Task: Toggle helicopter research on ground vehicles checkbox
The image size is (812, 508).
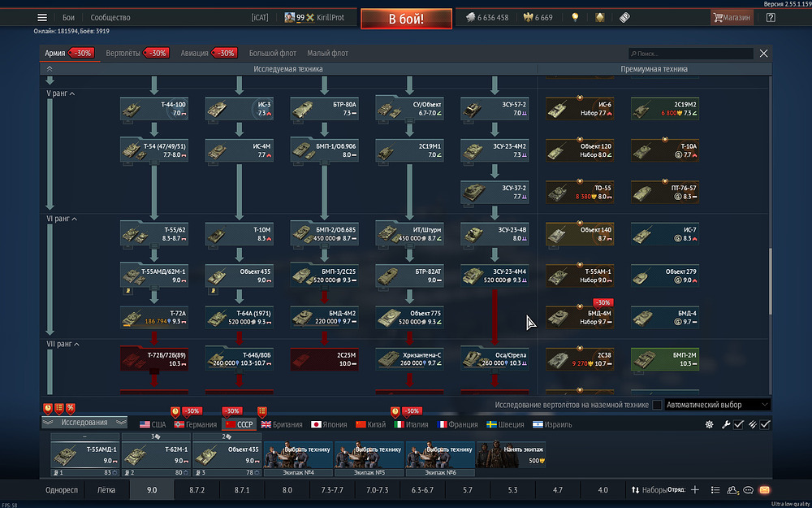Action: click(657, 405)
